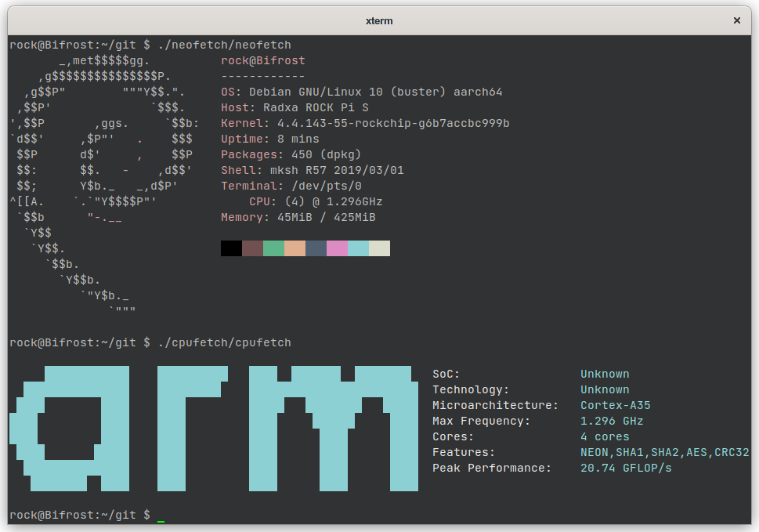This screenshot has height=532, width=759.
Task: Click the peach color block
Action: pyautogui.click(x=295, y=248)
